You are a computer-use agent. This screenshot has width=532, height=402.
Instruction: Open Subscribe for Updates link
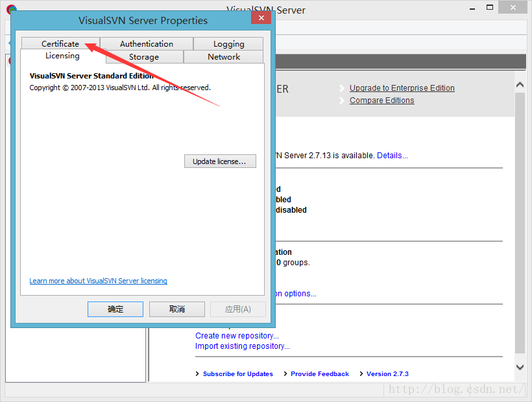238,374
